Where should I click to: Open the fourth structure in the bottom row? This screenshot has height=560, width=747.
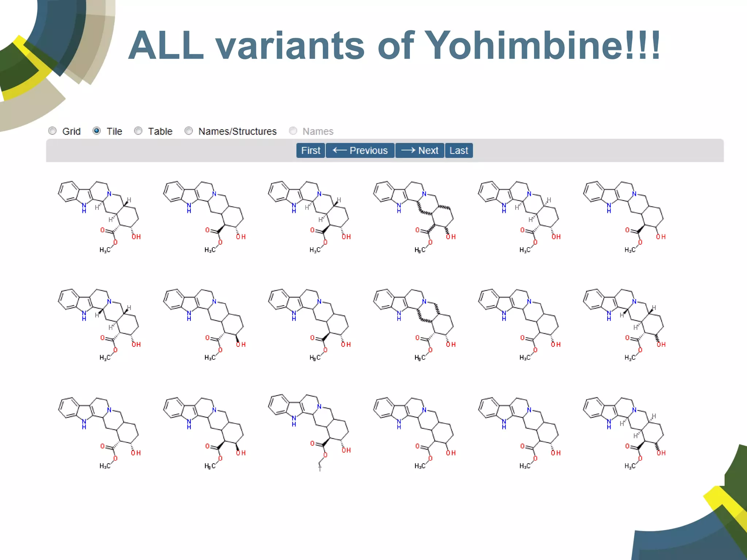tap(414, 433)
